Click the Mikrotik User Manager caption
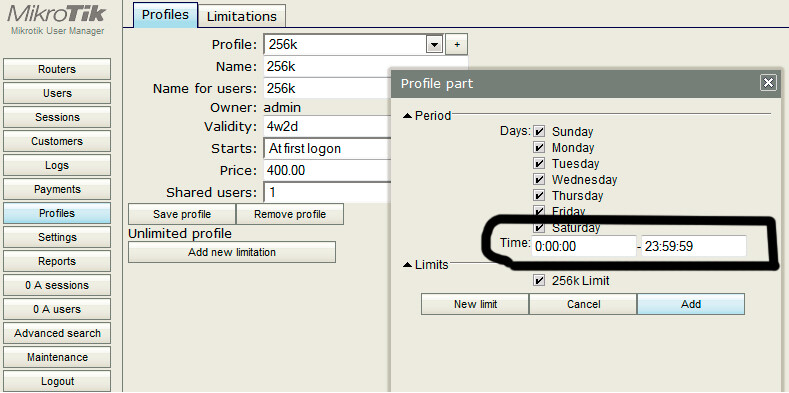This screenshot has width=789, height=393. pos(57,31)
